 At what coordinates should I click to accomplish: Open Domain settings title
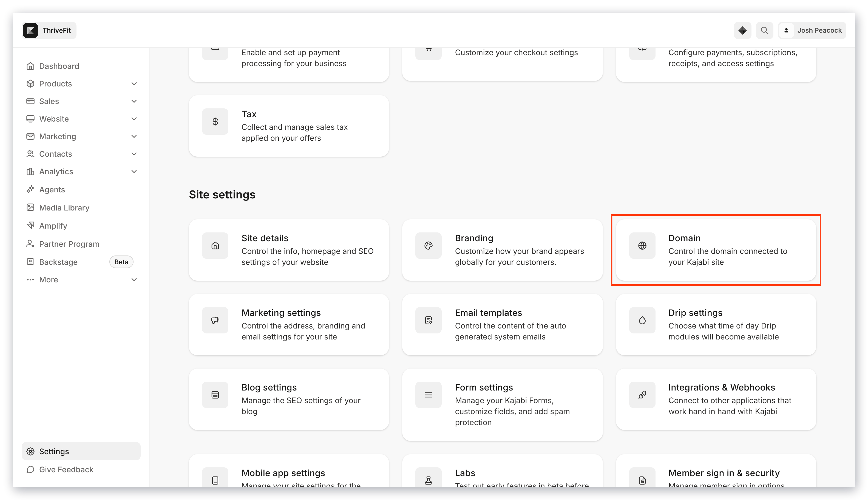pos(684,238)
